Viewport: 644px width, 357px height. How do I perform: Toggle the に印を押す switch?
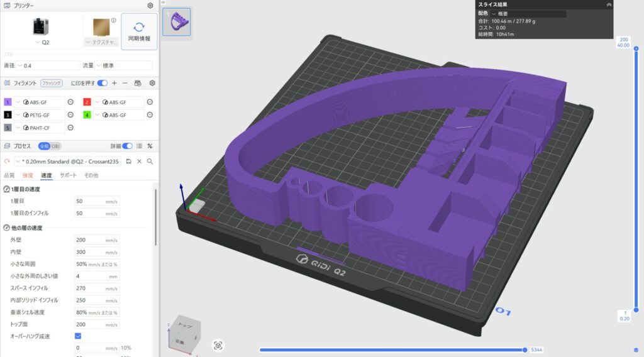[x=102, y=83]
